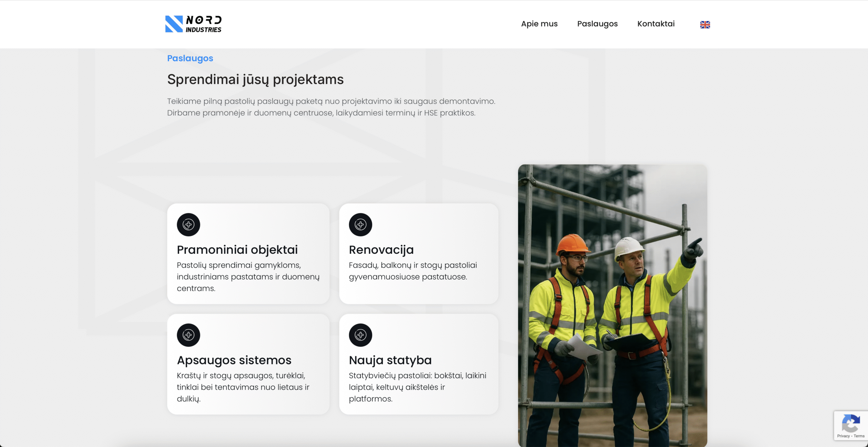Click the Apsaugos sistemos card icon
The image size is (868, 447).
(189, 335)
